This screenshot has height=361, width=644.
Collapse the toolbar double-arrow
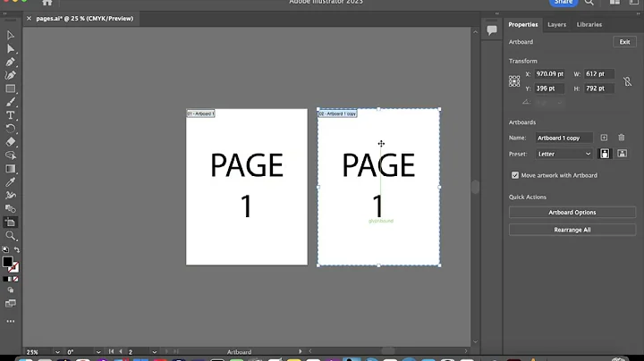click(5, 13)
